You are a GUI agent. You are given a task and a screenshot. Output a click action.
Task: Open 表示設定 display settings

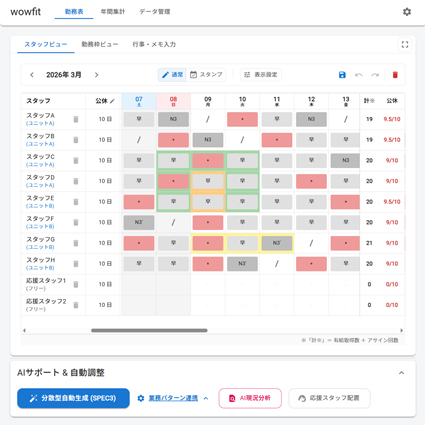261,75
